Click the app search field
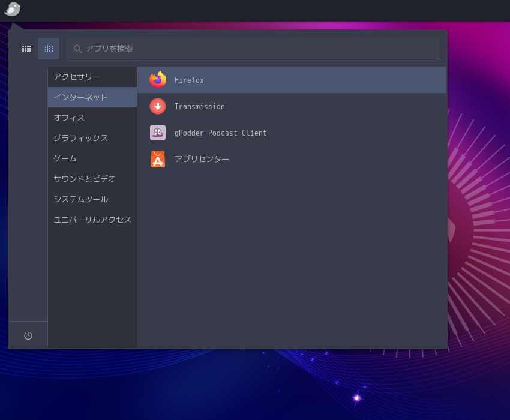510x420 pixels. [253, 49]
